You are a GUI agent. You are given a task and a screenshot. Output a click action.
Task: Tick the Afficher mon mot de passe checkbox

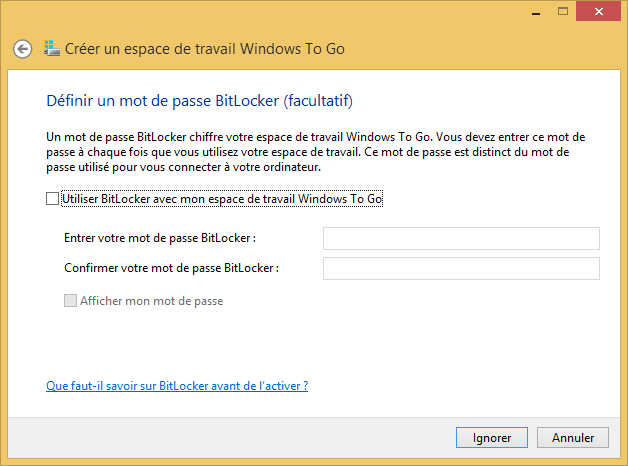(x=70, y=300)
